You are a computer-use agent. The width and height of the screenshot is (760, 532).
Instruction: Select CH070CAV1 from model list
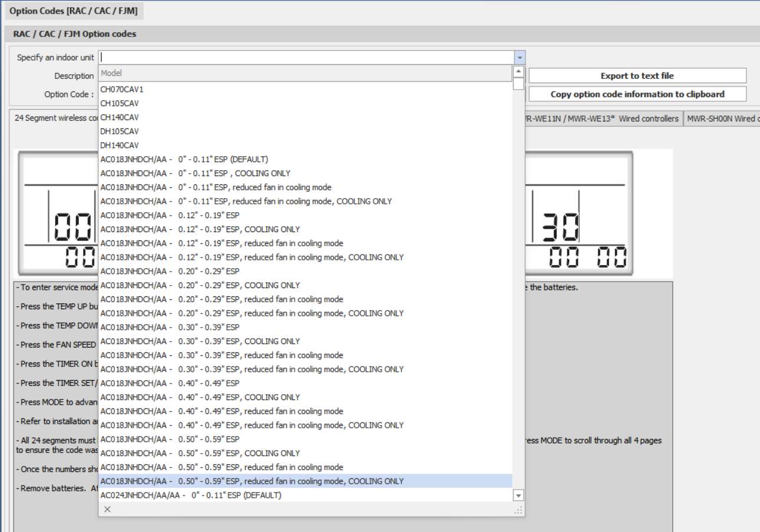pyautogui.click(x=122, y=90)
